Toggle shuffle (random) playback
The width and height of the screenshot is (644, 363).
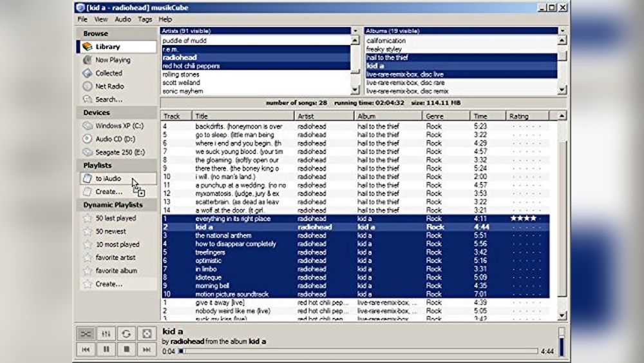[86, 333]
